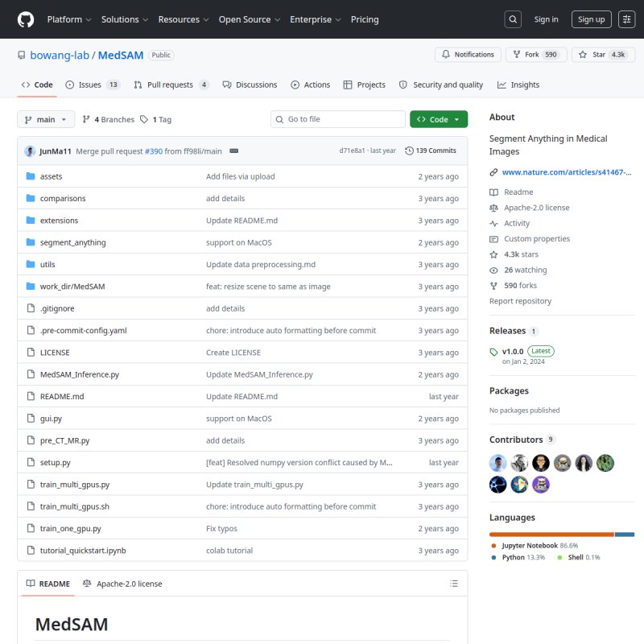Viewport: 644px width, 644px height.
Task: Click the Sign up button
Action: (x=591, y=19)
